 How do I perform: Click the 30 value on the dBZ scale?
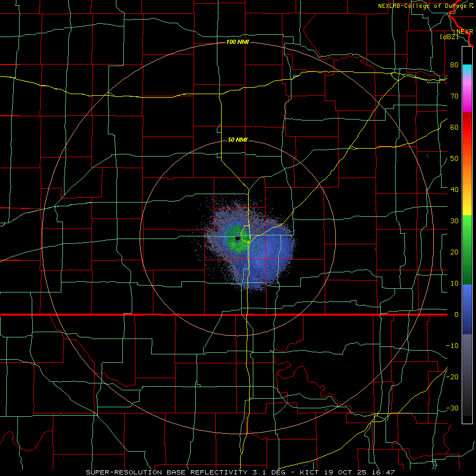click(x=454, y=221)
